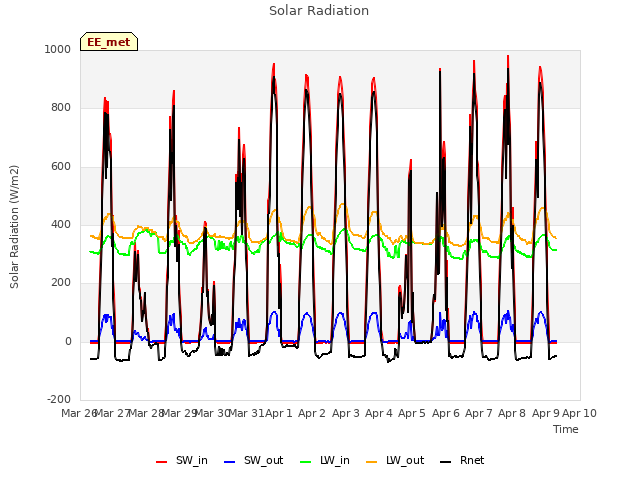Click the Apr 6 x-axis tick label
The width and height of the screenshot is (640, 480).
(x=445, y=413)
